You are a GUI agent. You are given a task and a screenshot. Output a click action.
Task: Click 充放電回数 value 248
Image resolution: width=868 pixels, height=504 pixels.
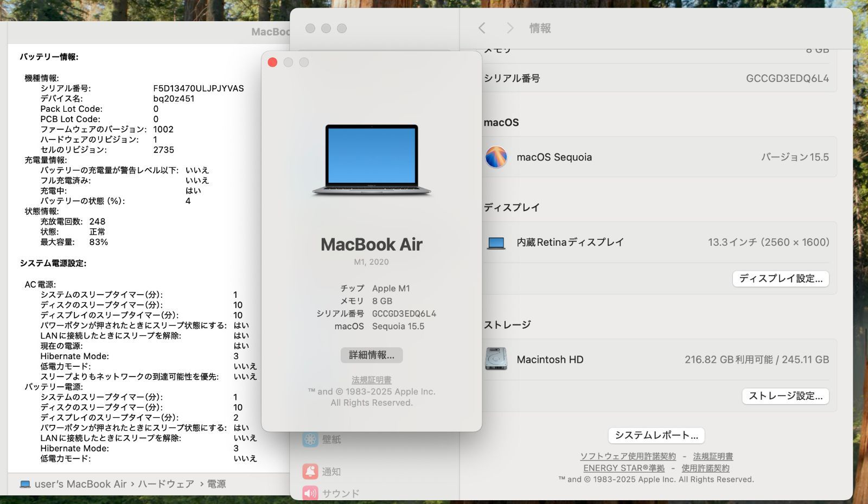pyautogui.click(x=98, y=221)
